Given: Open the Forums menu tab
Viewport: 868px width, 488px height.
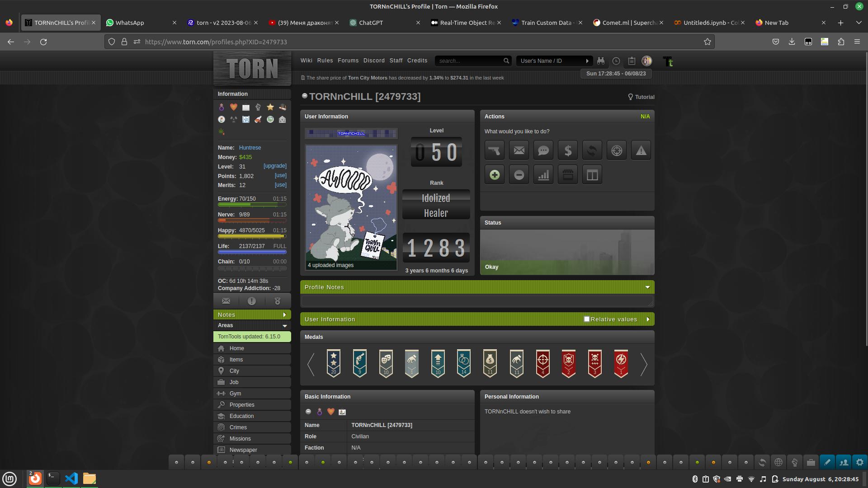Looking at the screenshot, I should (348, 60).
